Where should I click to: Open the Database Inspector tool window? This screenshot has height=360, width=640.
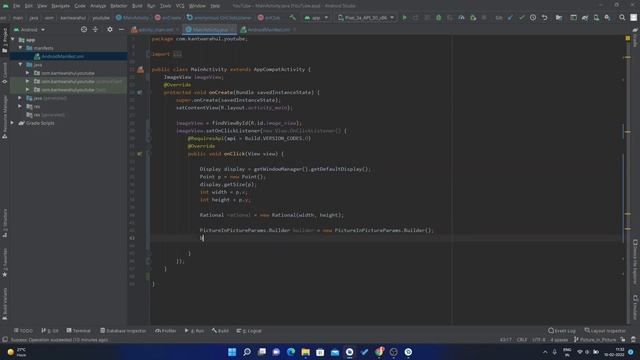[x=123, y=331]
